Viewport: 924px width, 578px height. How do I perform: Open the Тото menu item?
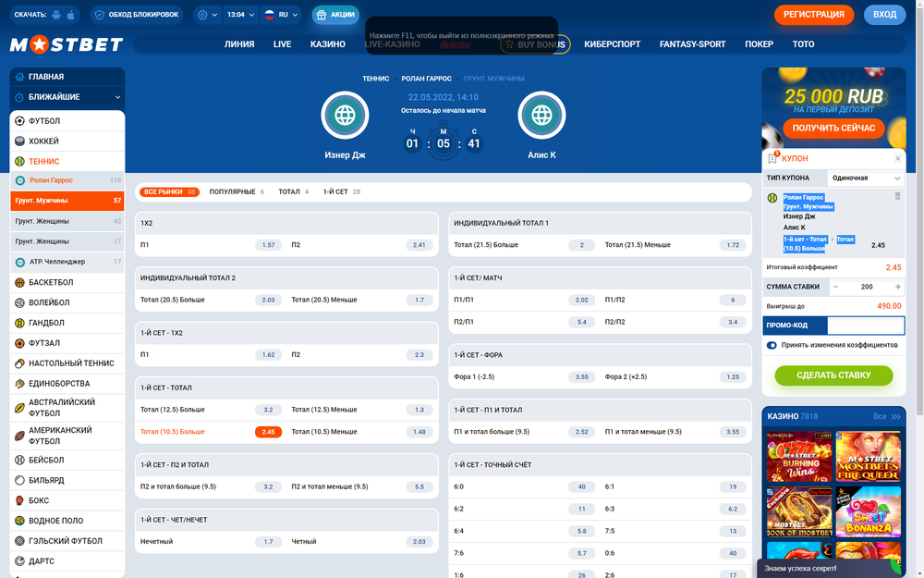803,44
